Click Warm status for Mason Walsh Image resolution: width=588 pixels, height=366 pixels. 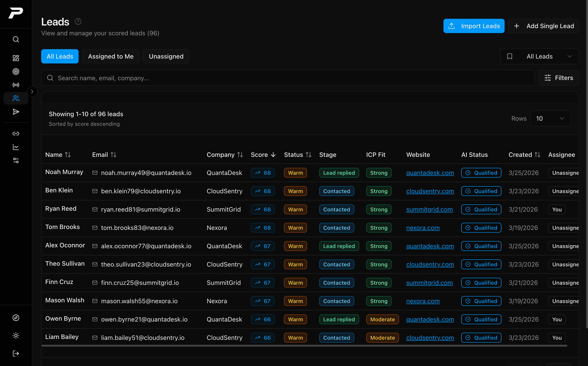(x=295, y=301)
